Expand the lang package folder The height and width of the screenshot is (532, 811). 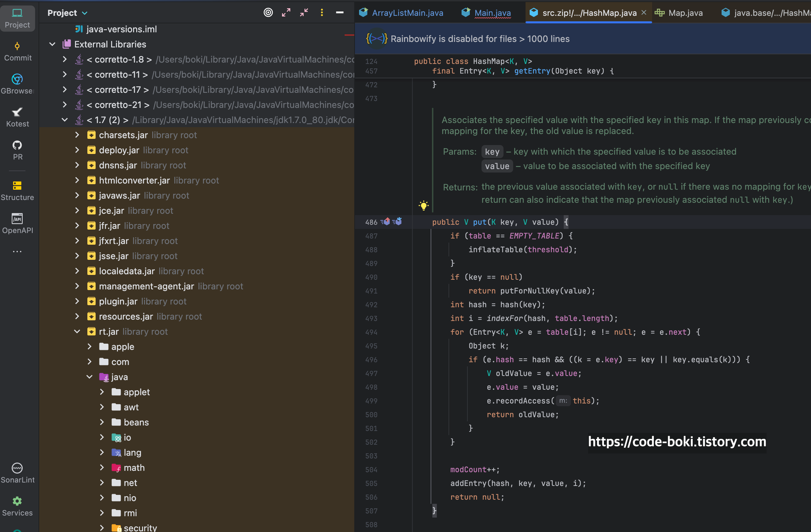coord(102,452)
